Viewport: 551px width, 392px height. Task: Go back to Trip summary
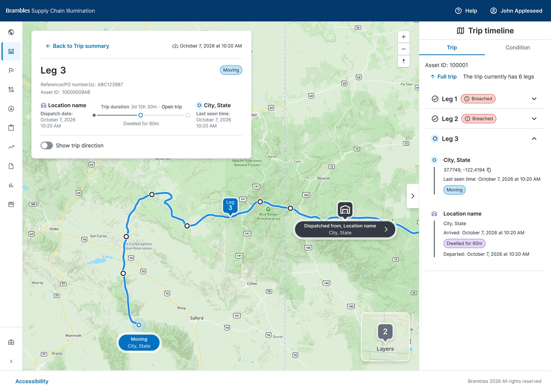77,46
